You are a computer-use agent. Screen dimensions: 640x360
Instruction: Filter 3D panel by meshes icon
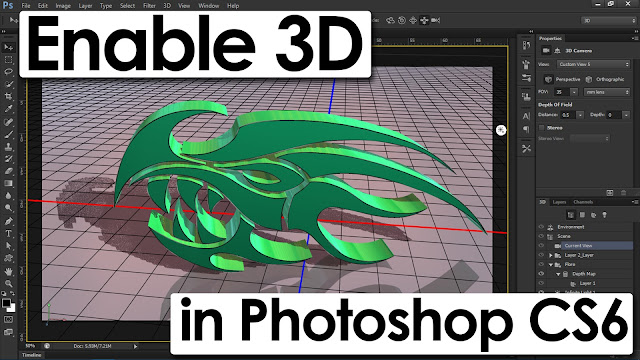pos(582,215)
